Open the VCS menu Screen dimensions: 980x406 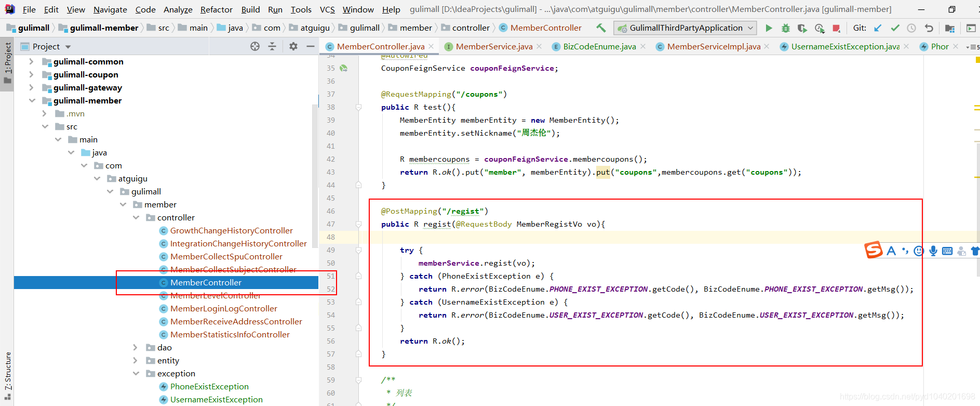click(327, 9)
